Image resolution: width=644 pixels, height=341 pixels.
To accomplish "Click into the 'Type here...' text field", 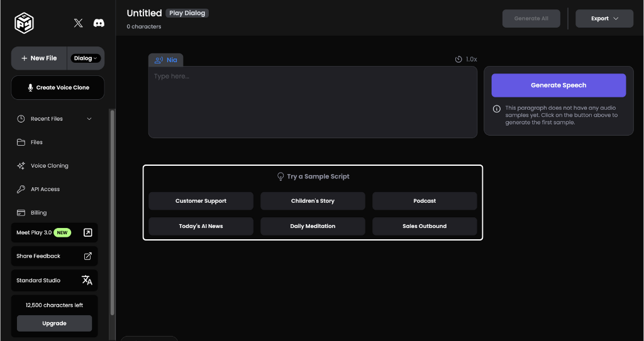I will tap(313, 102).
